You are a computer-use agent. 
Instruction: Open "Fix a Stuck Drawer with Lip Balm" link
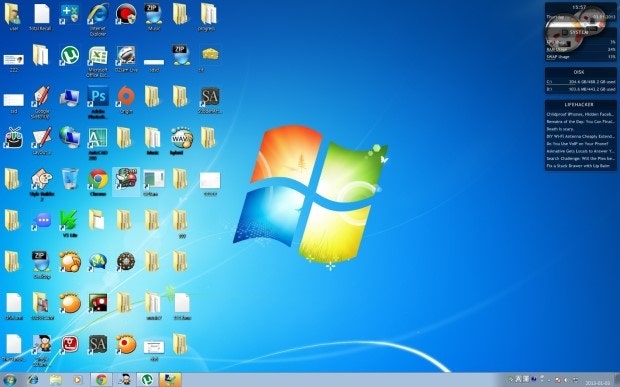(578, 166)
